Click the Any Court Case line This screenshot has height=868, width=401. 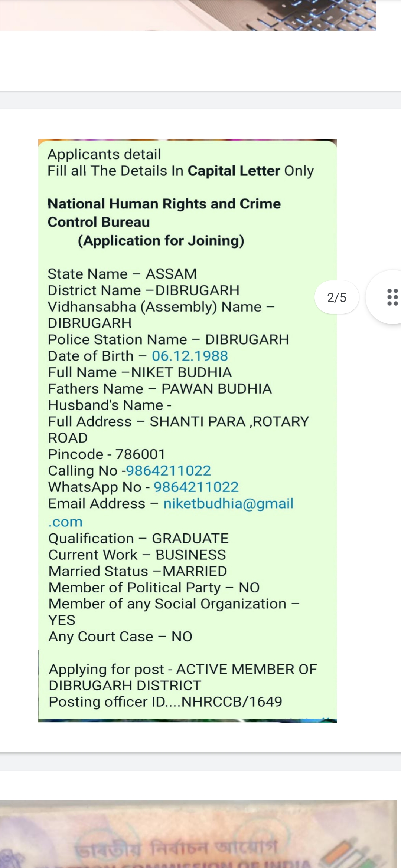(x=120, y=637)
